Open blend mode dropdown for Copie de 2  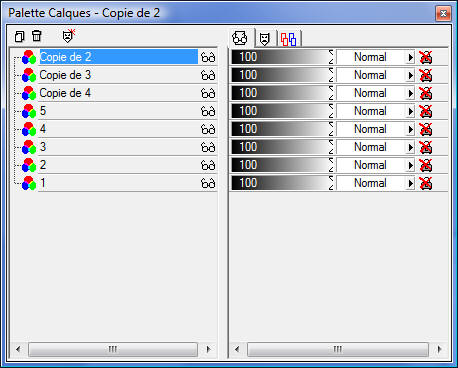(x=410, y=57)
